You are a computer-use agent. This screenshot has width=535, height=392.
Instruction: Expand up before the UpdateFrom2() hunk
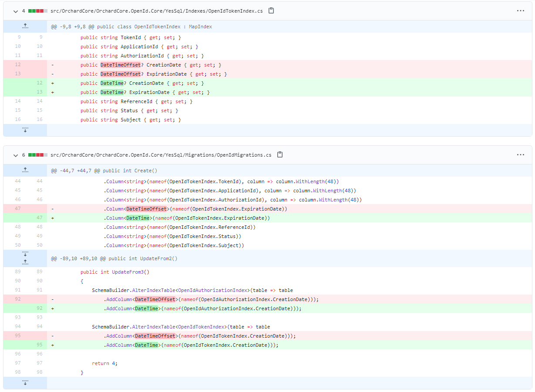(x=25, y=262)
